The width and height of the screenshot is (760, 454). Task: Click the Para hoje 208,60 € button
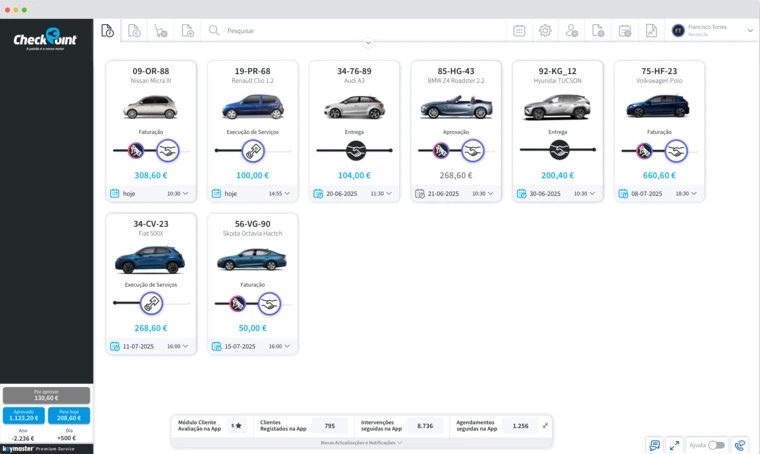coord(69,415)
